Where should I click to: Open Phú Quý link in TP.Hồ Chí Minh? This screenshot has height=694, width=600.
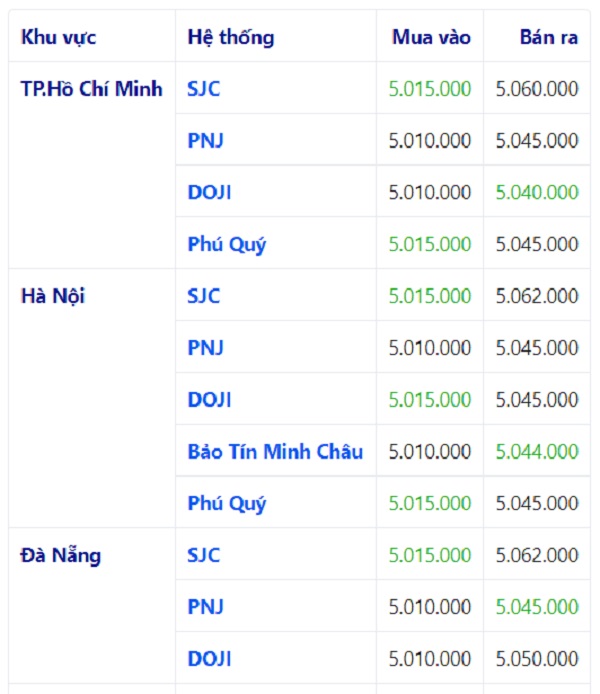pyautogui.click(x=227, y=245)
